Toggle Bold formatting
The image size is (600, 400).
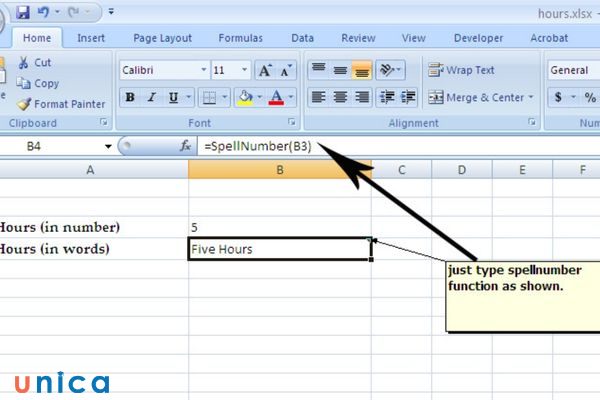130,97
